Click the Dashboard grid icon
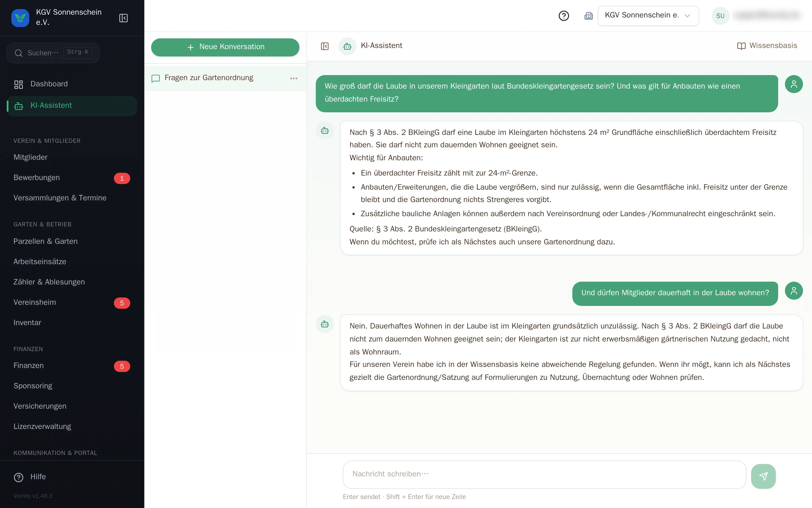This screenshot has width=812, height=508. point(18,84)
